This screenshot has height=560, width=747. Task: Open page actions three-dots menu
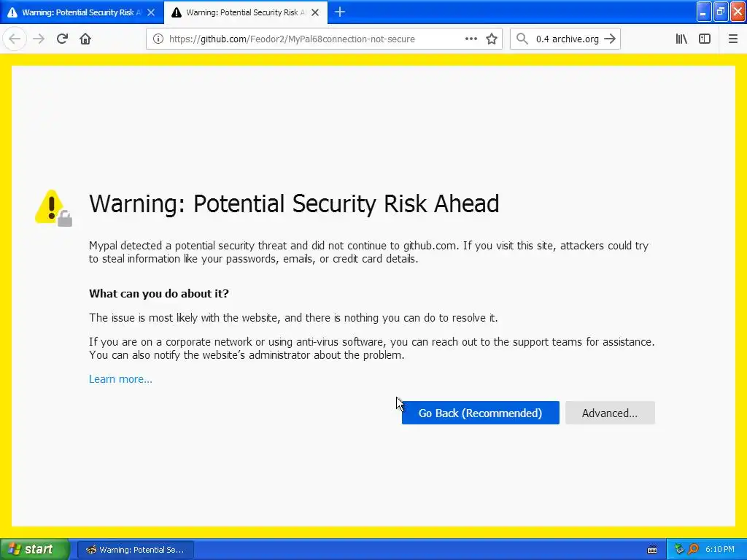coord(471,39)
